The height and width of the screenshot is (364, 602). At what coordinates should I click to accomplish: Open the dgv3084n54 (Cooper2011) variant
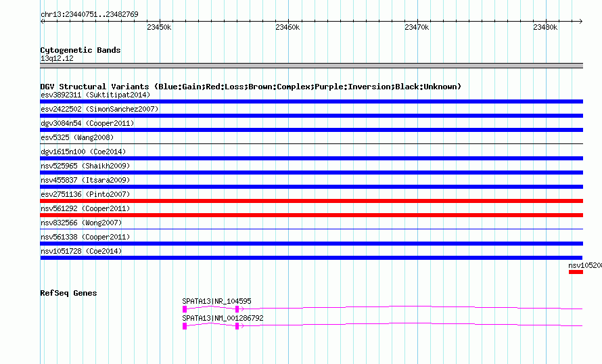point(87,123)
